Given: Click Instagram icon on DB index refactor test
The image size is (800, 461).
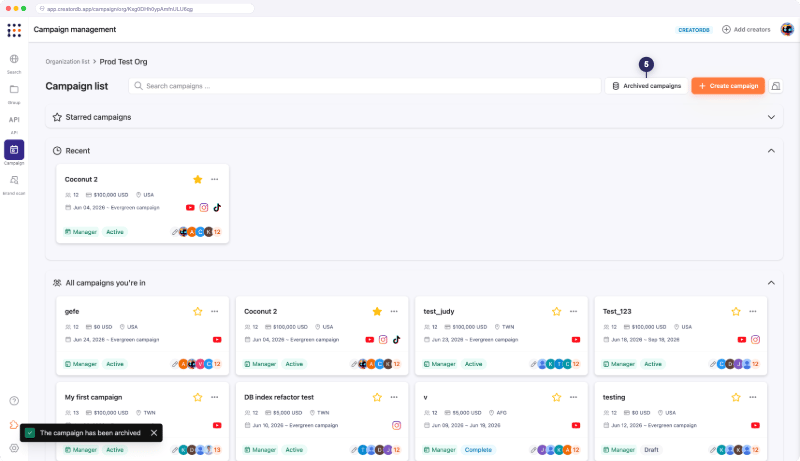Looking at the screenshot, I should point(396,425).
